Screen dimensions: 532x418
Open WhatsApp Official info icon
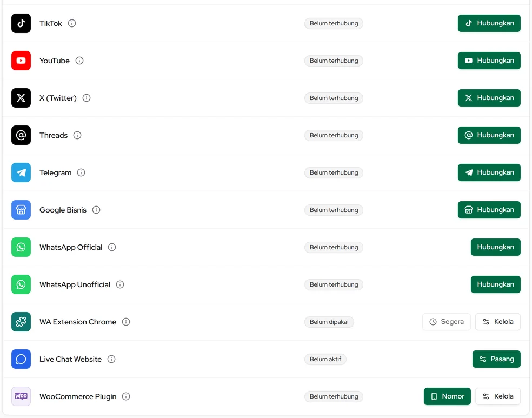[x=112, y=247]
